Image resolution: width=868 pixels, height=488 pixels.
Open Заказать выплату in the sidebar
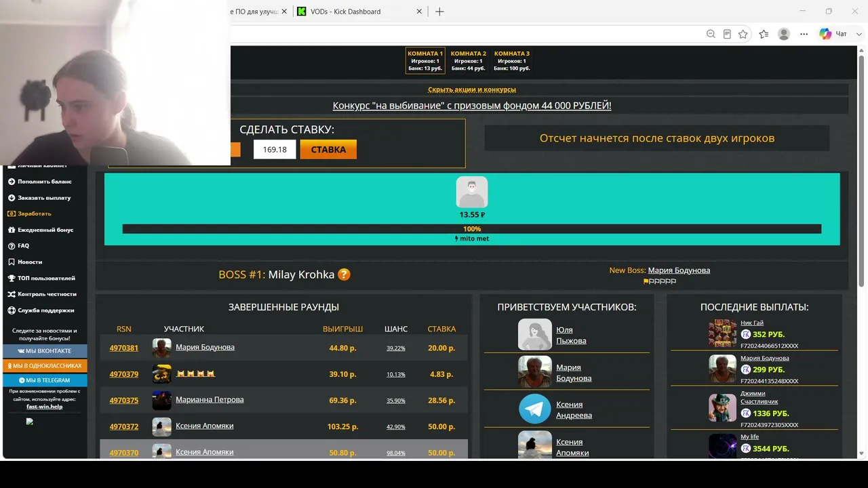(x=44, y=198)
